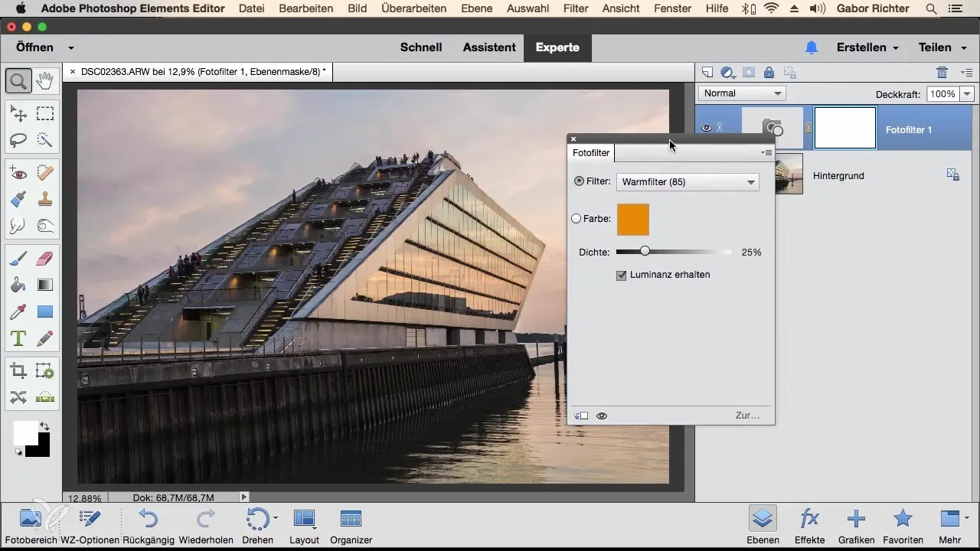This screenshot has height=551, width=980.
Task: Open the new adjustment layer menu
Action: pyautogui.click(x=728, y=73)
